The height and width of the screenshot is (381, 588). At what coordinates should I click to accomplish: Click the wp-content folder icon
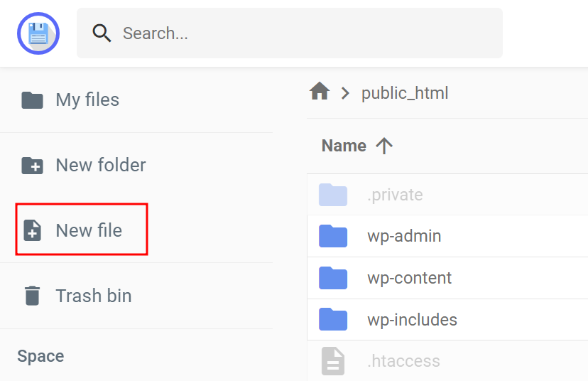333,278
